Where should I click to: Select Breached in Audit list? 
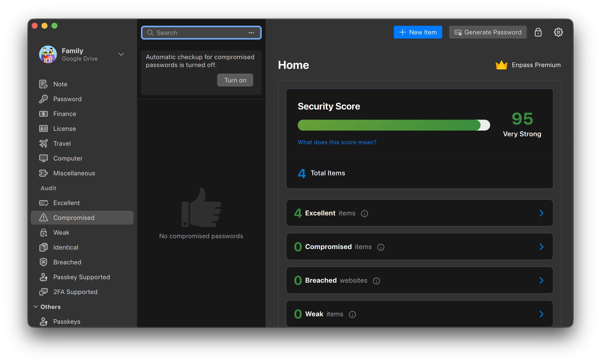click(82, 262)
